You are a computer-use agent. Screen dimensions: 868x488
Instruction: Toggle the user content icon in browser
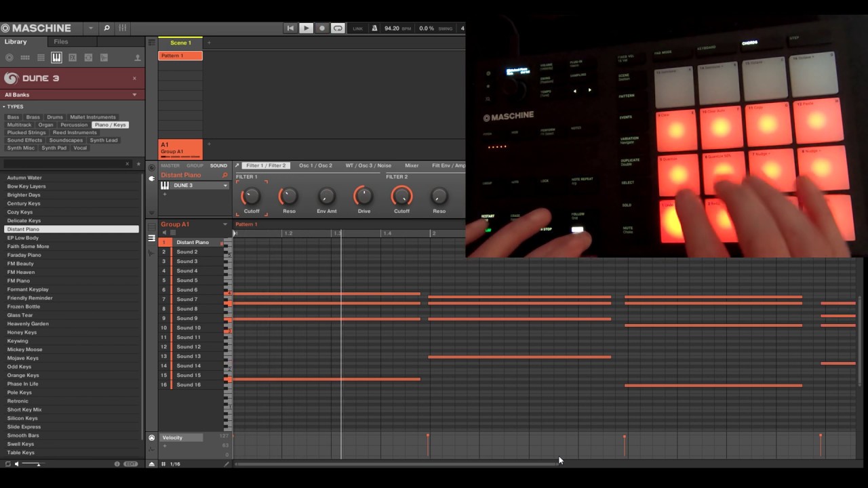click(x=138, y=58)
